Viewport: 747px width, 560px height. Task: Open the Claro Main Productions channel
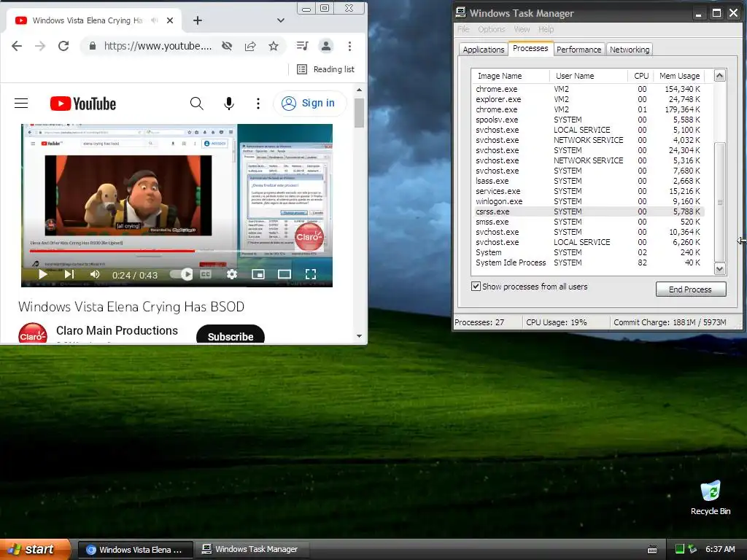tap(117, 330)
